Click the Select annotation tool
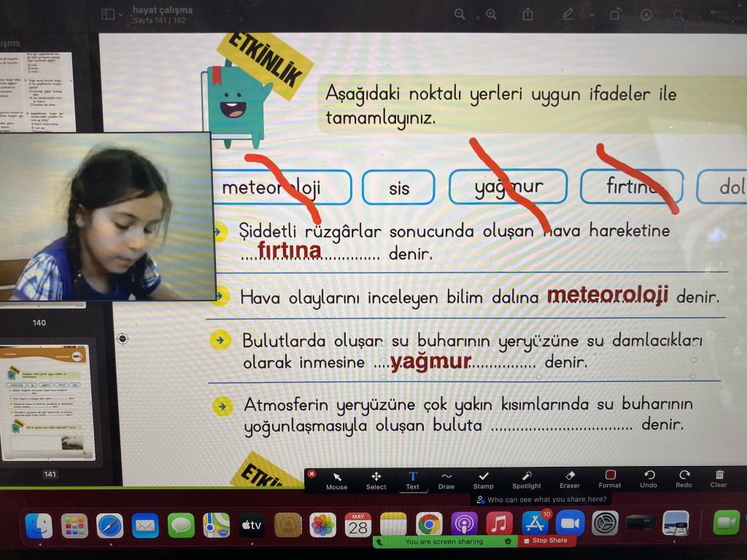Image resolution: width=747 pixels, height=560 pixels. [x=376, y=479]
